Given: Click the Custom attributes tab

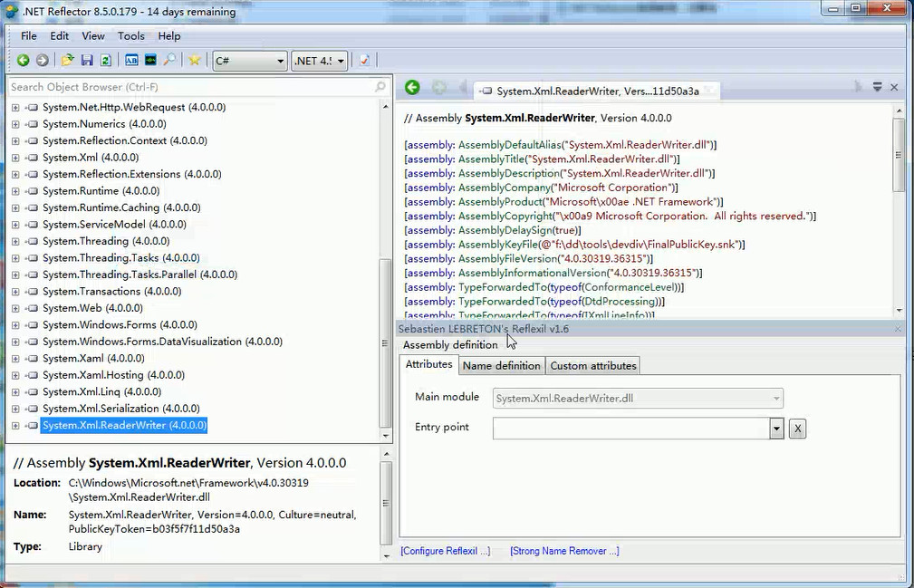Looking at the screenshot, I should [x=592, y=365].
